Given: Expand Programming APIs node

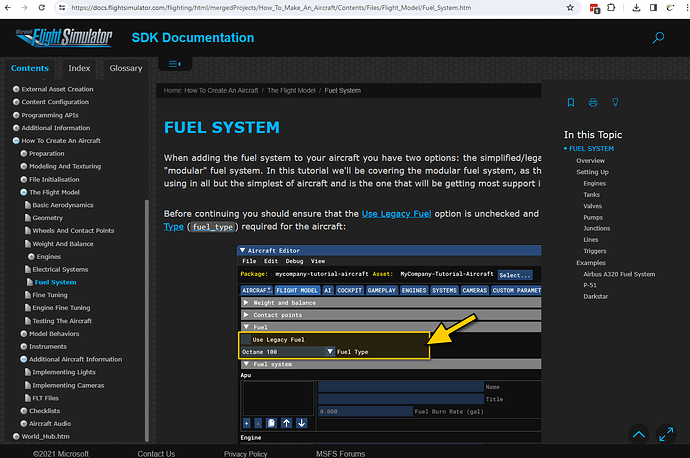Looking at the screenshot, I should 16,115.
